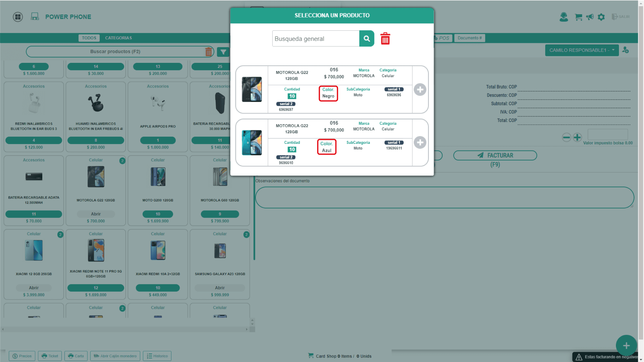644x362 pixels.
Task: Select the Moto G200 128GB product card
Action: click(158, 190)
